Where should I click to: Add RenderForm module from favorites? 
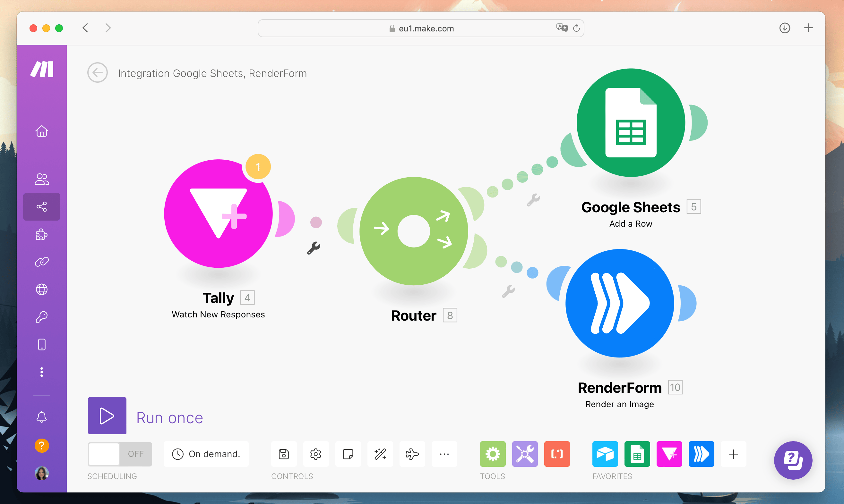[x=702, y=454]
